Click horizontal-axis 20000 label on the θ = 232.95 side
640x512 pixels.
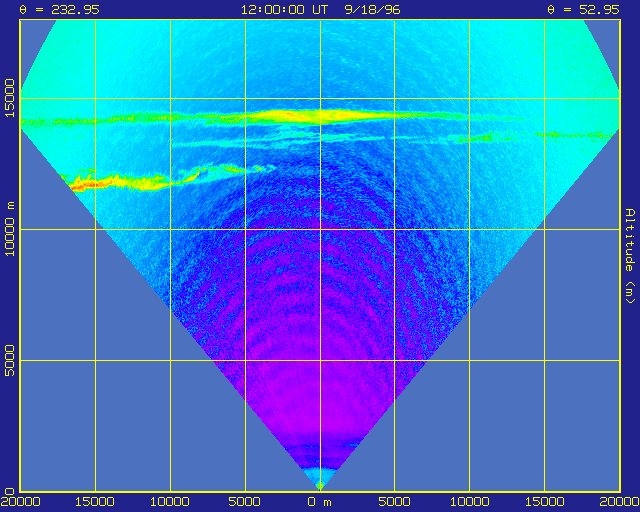click(x=20, y=502)
